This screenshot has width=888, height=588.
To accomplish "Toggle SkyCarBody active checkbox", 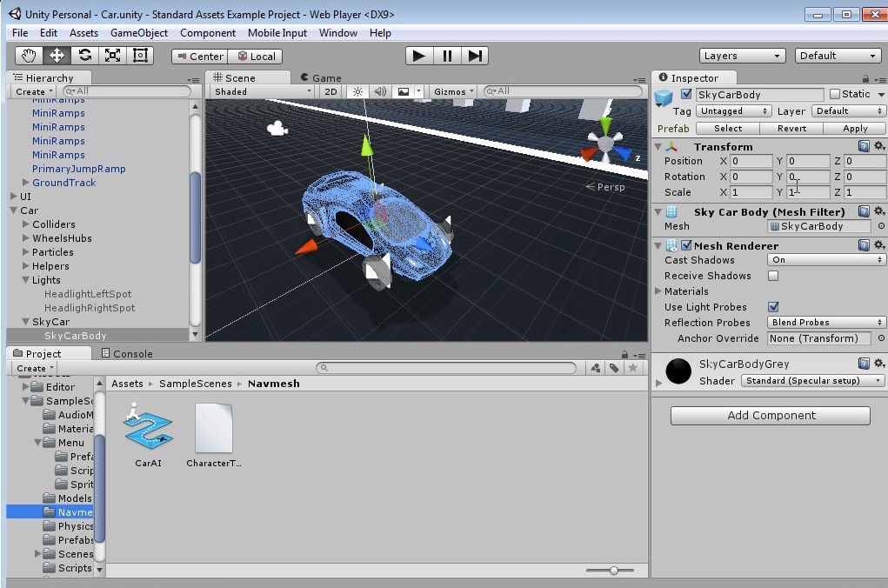I will click(x=686, y=94).
